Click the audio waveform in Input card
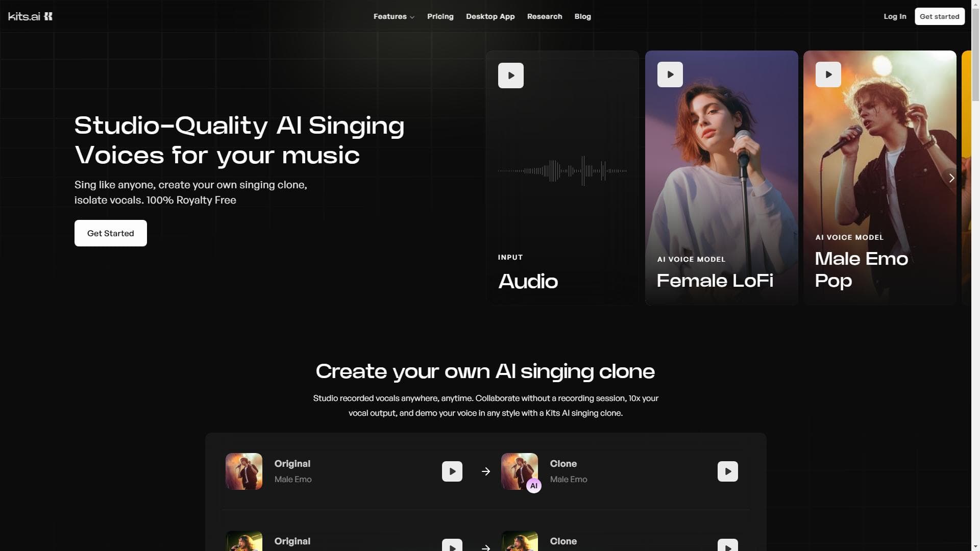The height and width of the screenshot is (551, 980). pyautogui.click(x=562, y=171)
